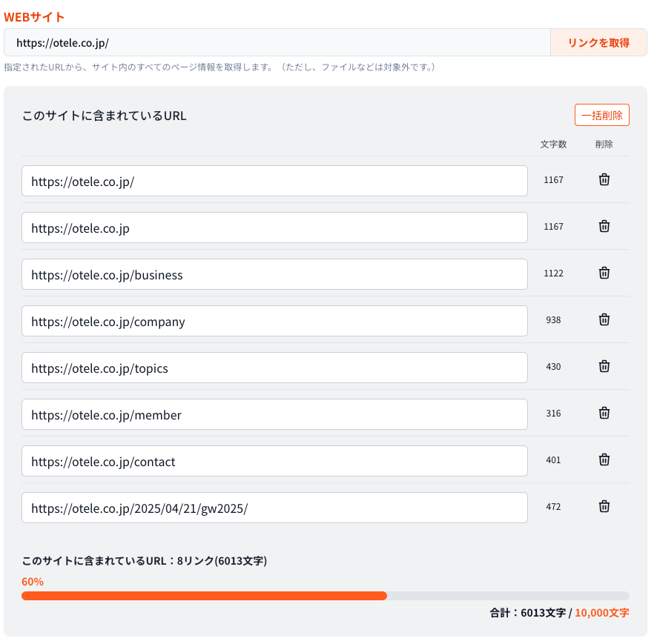The width and height of the screenshot is (657, 644).
Task: Delete the contact URL row via trash icon
Action: [604, 460]
